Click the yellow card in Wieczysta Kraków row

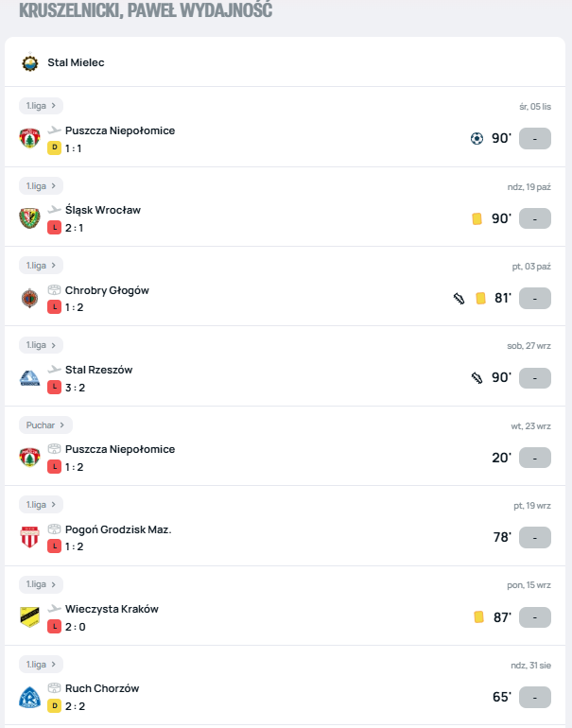(x=478, y=617)
